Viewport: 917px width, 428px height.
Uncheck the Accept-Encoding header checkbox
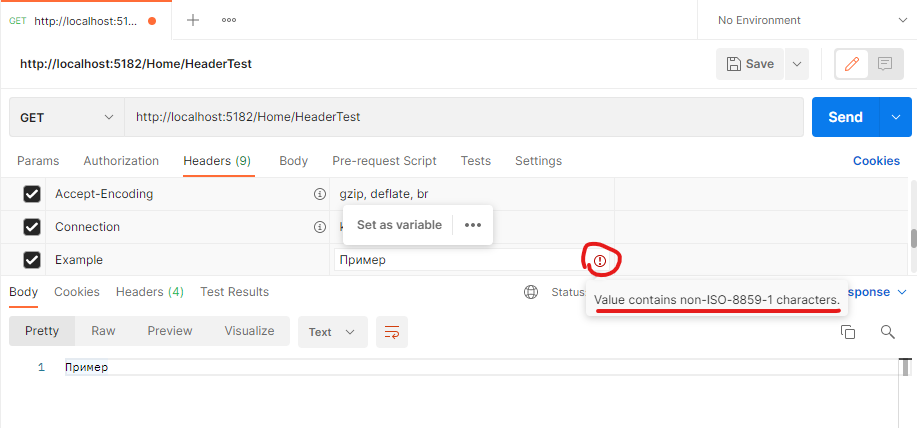pos(32,194)
